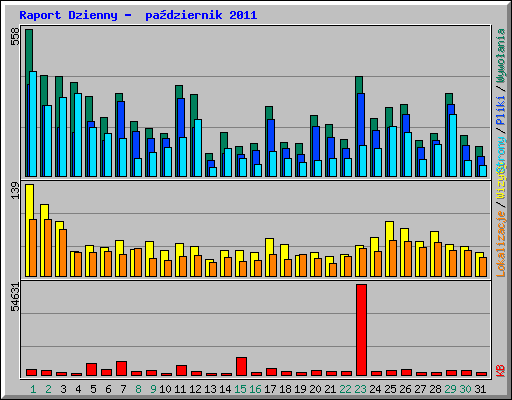Click the green Wywołania legend label
Viewport: 512px width, 400px height.
coord(501,55)
